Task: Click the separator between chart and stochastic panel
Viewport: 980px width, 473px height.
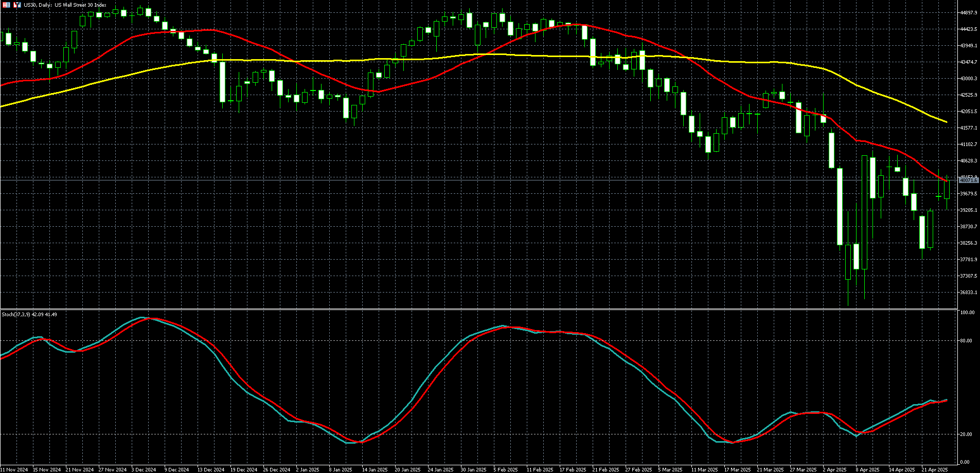Action: (478, 309)
